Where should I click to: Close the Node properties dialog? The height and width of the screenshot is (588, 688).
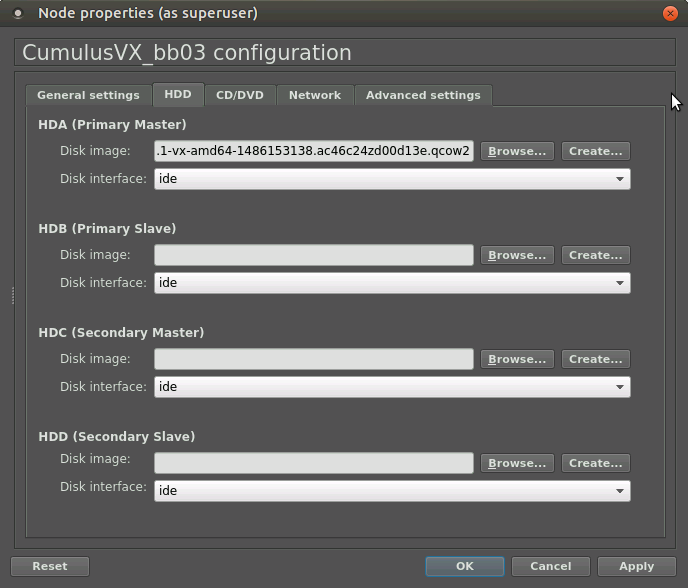[x=670, y=14]
